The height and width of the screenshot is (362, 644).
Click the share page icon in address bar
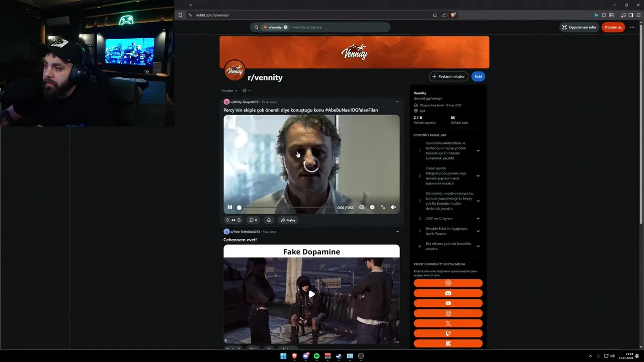click(444, 15)
